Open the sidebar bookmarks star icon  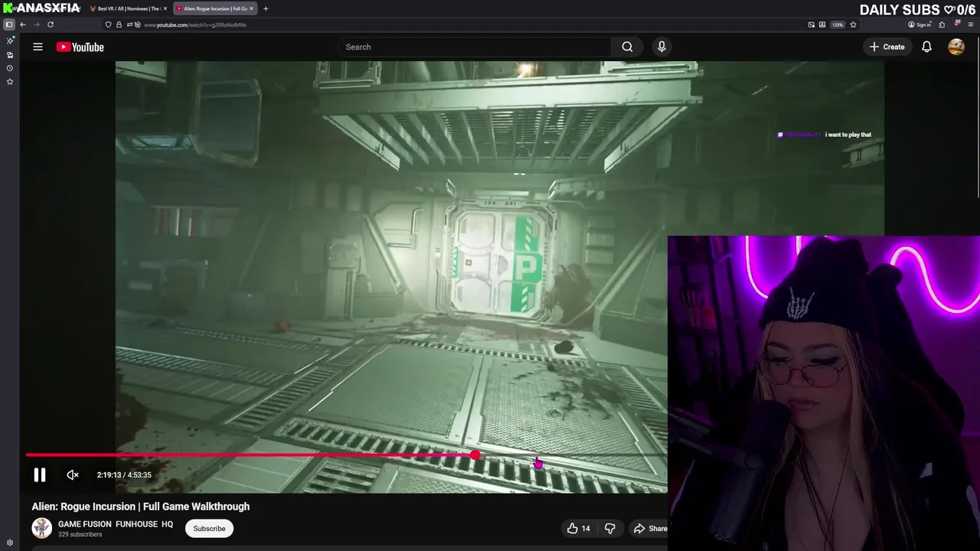(10, 81)
